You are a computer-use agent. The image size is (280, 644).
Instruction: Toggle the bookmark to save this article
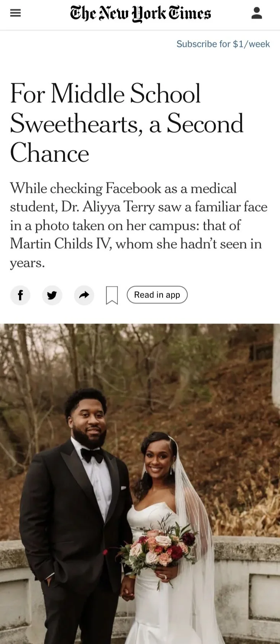click(x=112, y=295)
